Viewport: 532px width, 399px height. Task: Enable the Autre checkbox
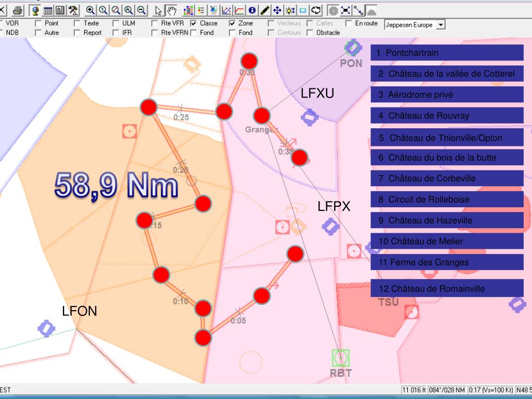(x=38, y=33)
